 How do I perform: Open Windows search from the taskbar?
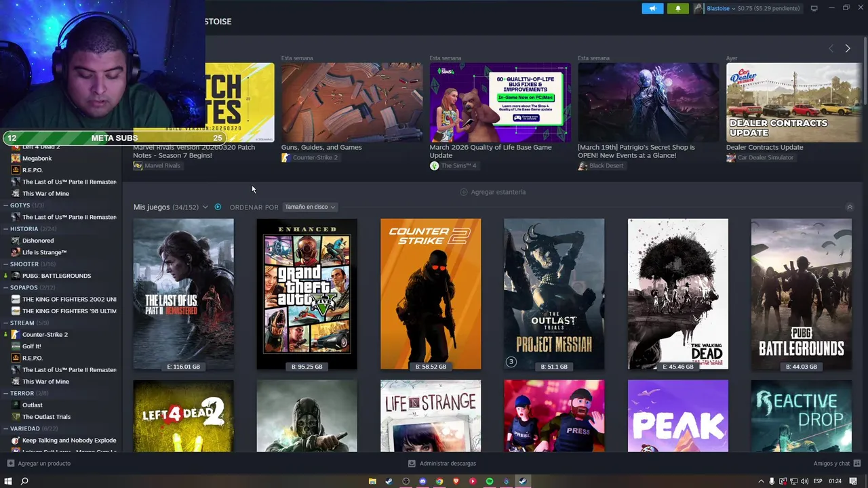24,481
